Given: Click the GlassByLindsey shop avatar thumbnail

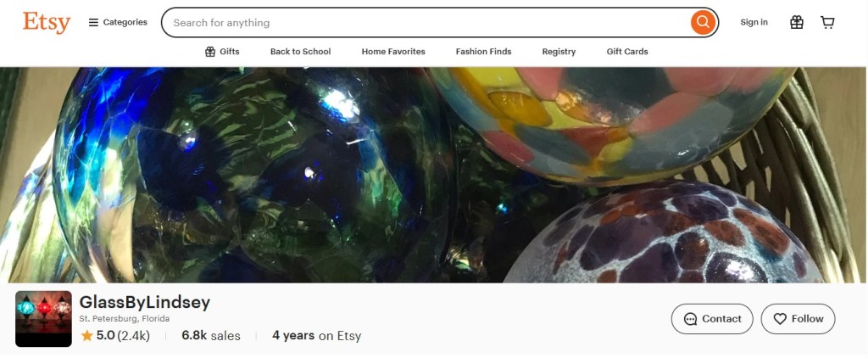Looking at the screenshot, I should (x=44, y=319).
